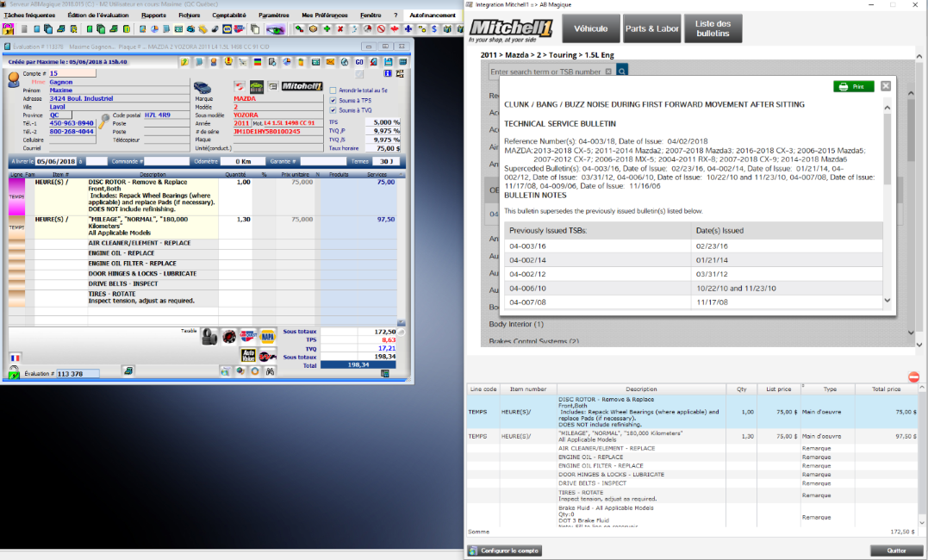The height and width of the screenshot is (560, 928).
Task: Click the NAPA logo in the evaluation footer
Action: tap(267, 336)
